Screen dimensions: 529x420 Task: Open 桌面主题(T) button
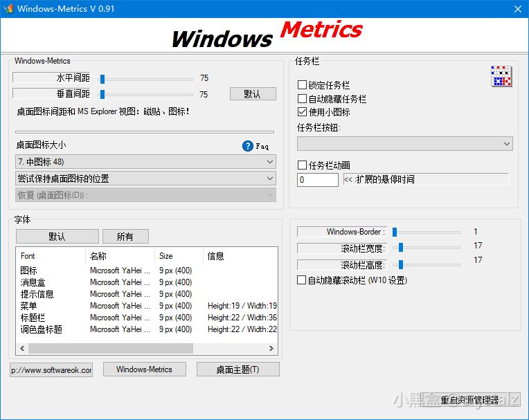point(238,369)
